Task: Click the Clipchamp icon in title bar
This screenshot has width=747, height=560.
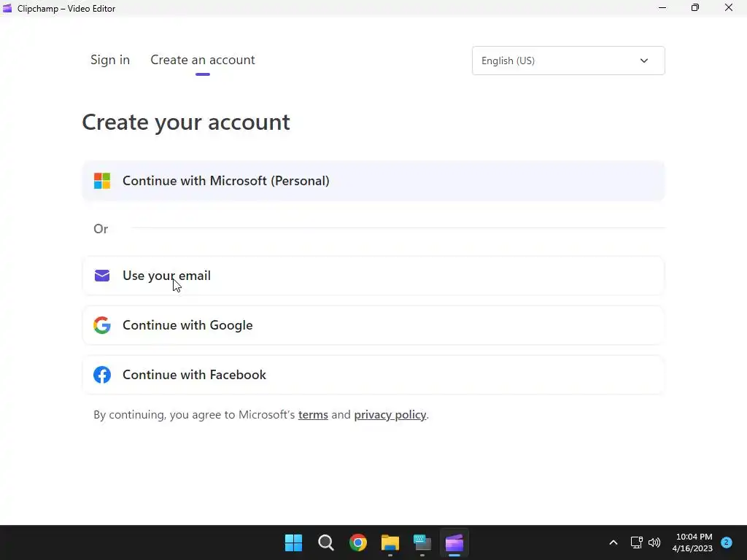Action: pyautogui.click(x=7, y=8)
